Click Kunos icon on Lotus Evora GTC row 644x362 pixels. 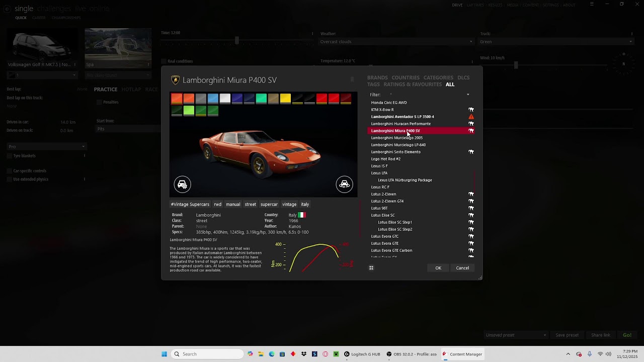[x=471, y=236]
